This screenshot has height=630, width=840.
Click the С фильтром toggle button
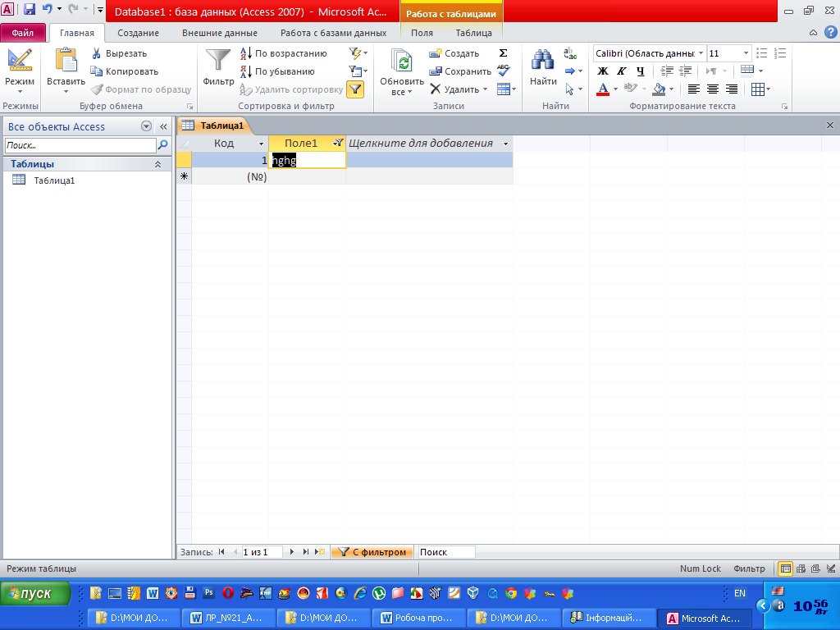click(372, 552)
